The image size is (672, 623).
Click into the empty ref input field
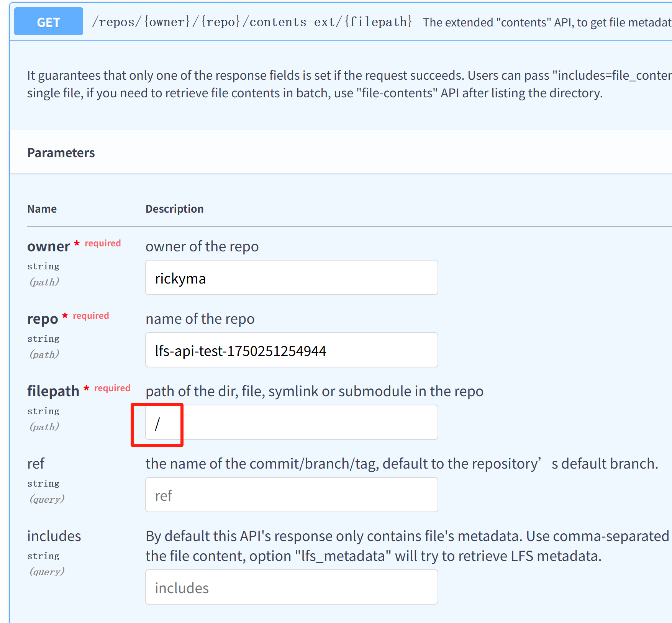point(291,495)
